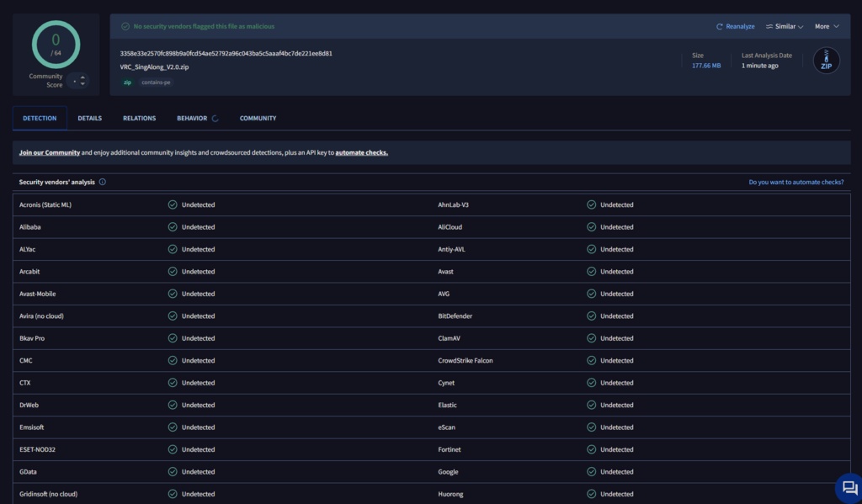
Task: Click checkmark icon in Bkav Pro row
Action: point(173,338)
